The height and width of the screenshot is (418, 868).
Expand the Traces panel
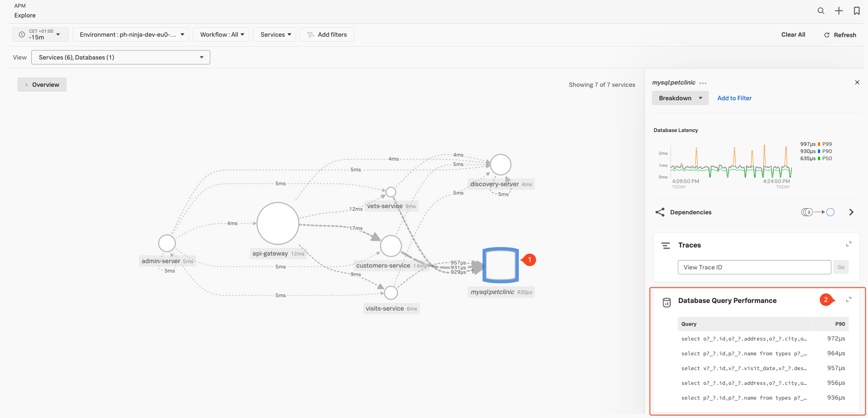coord(849,244)
